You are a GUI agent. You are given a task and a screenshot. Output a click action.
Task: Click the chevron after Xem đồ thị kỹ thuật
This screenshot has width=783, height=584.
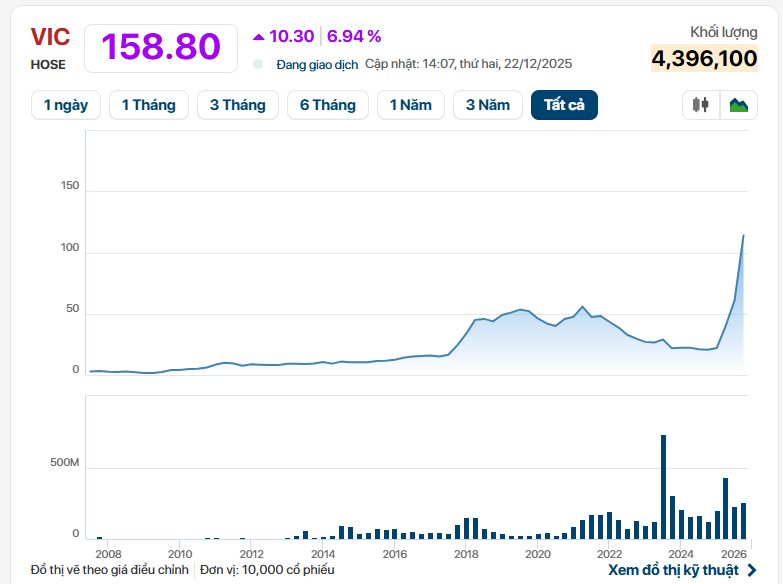[x=752, y=570]
